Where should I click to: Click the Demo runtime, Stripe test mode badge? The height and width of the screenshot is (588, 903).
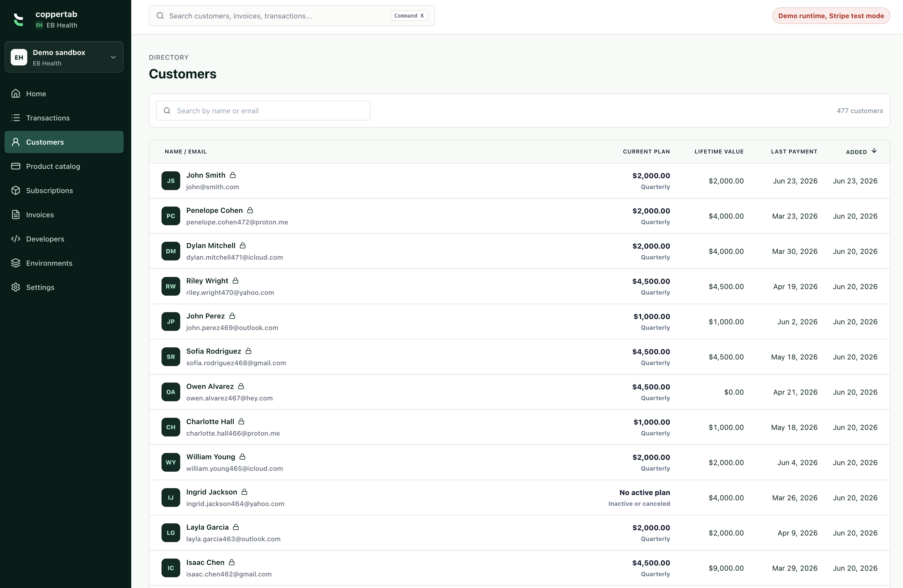(x=831, y=16)
